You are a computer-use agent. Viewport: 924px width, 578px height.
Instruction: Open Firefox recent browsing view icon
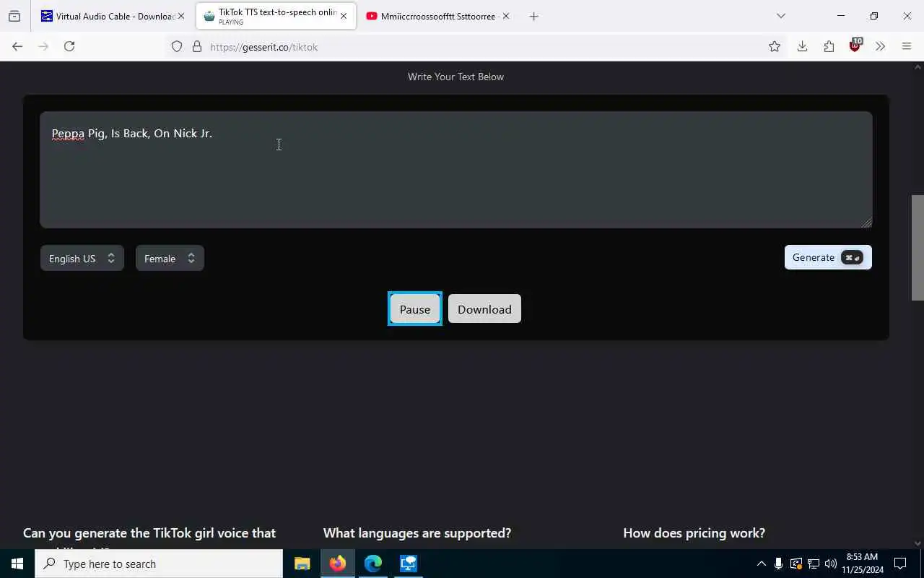coord(14,16)
